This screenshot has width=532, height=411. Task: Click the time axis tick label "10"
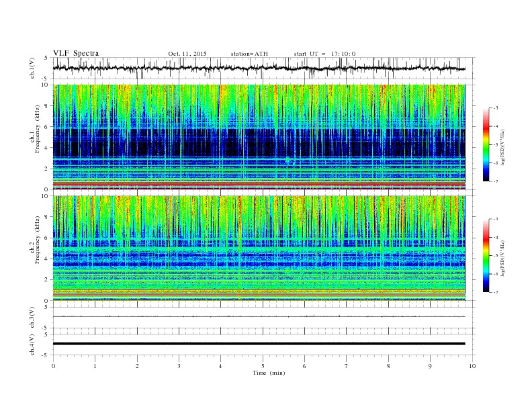(x=472, y=366)
